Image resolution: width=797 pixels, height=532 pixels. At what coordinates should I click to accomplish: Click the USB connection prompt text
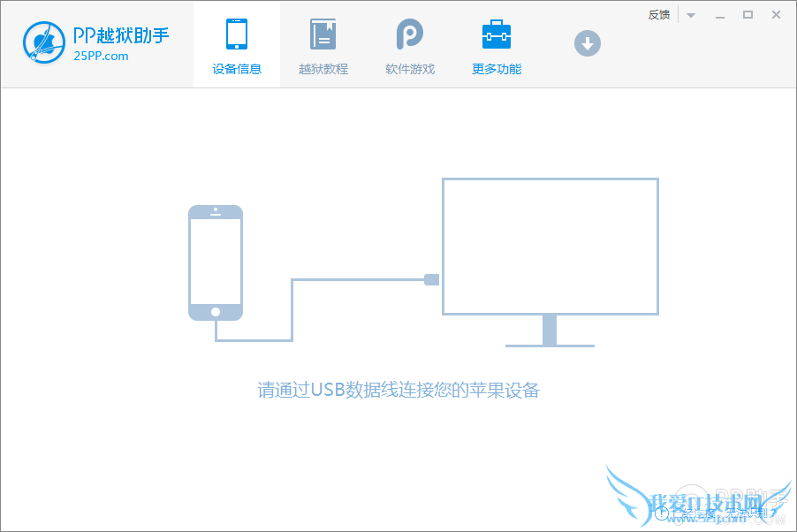(x=398, y=390)
